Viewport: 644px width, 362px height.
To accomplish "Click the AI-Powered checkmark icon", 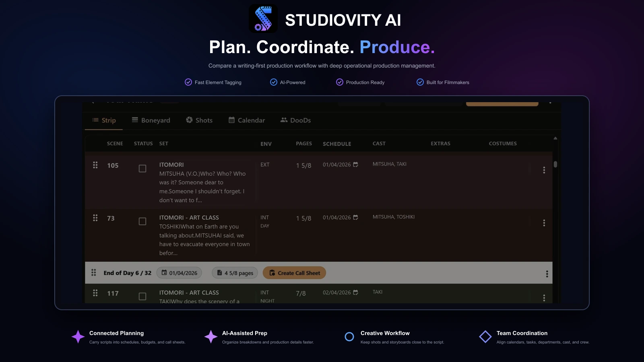I will [x=274, y=82].
